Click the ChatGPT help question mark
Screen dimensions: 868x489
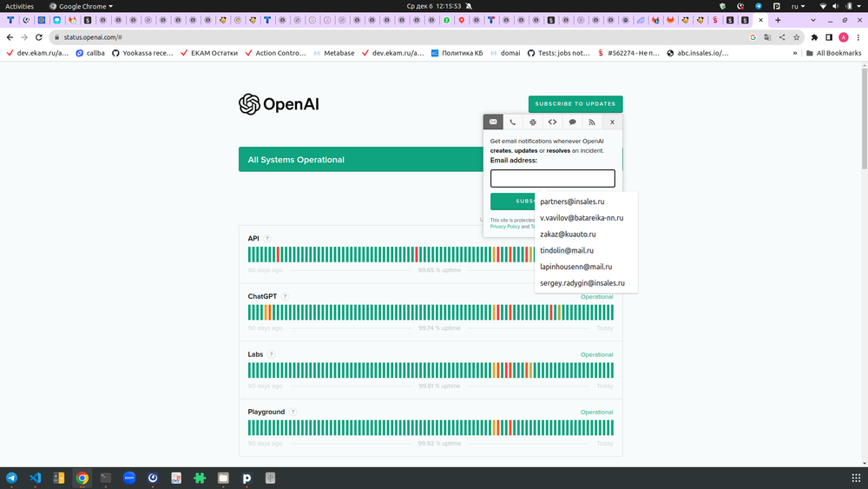tap(285, 296)
